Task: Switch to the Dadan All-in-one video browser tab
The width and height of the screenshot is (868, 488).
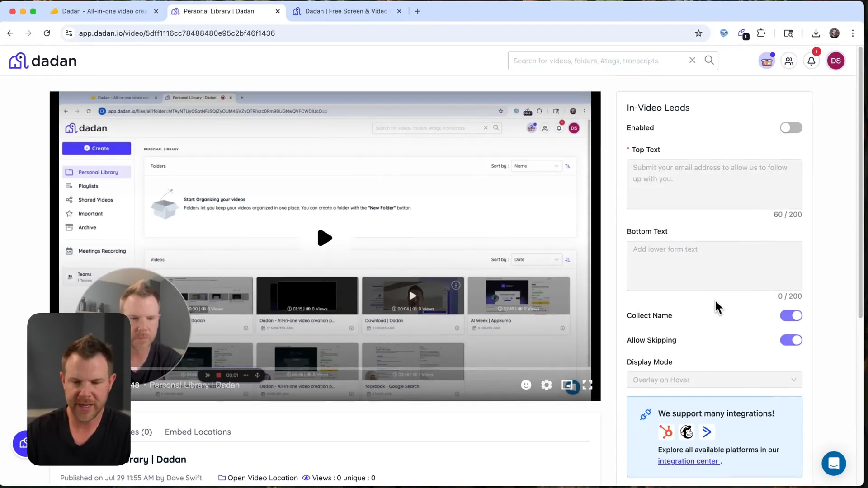Action: (x=104, y=11)
